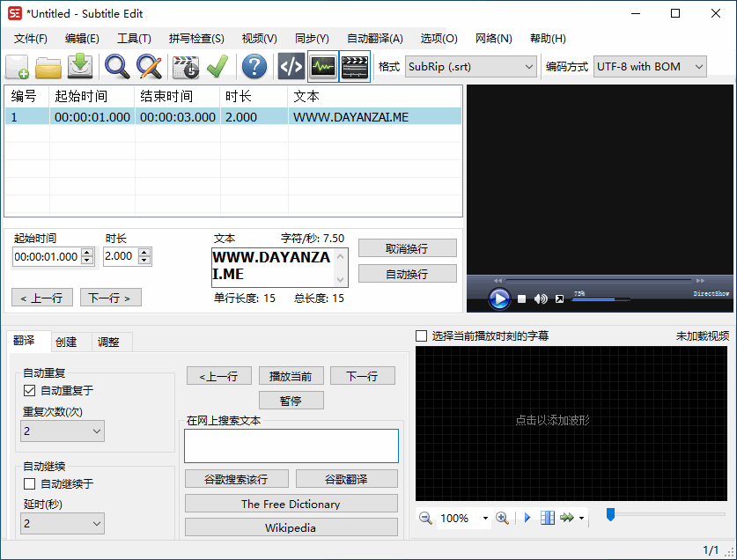Open Replace with the magnifier-pencil icon
Image resolution: width=737 pixels, height=560 pixels.
click(x=149, y=66)
